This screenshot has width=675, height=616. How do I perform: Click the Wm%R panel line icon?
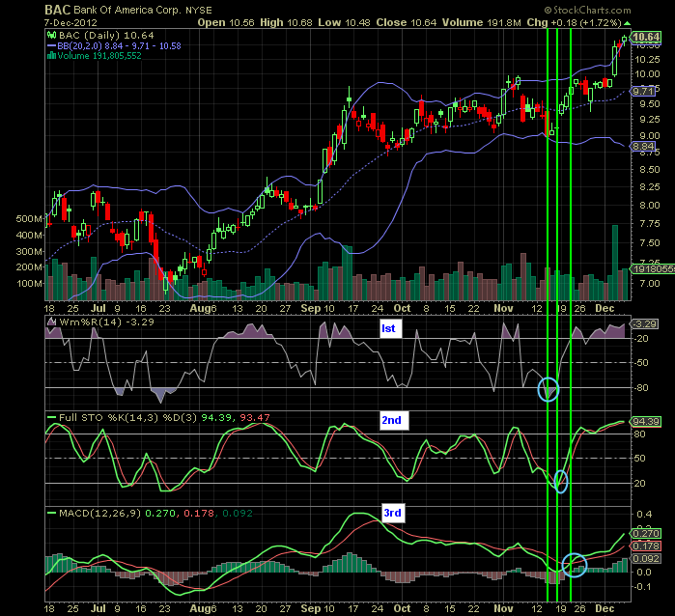(51, 322)
